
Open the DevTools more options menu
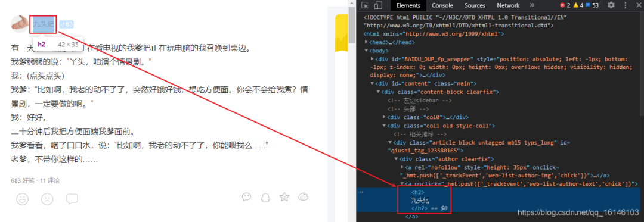pos(626,5)
